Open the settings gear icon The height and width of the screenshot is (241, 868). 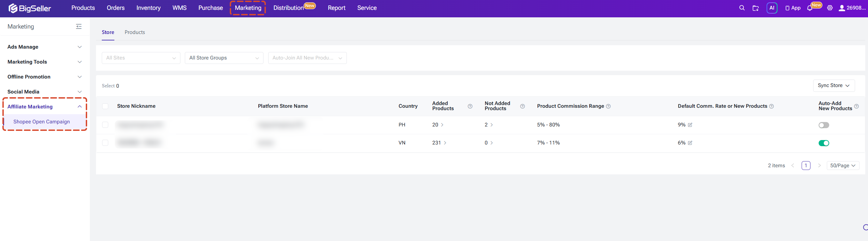click(x=830, y=8)
